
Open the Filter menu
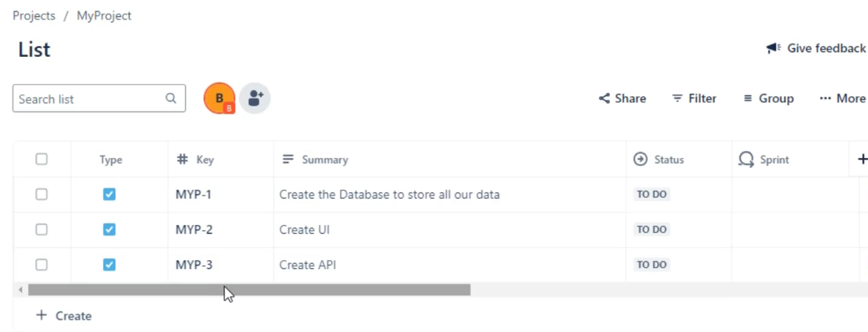(x=694, y=98)
